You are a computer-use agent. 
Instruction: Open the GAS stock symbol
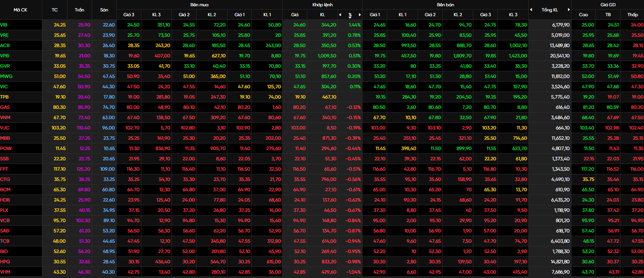[5, 107]
